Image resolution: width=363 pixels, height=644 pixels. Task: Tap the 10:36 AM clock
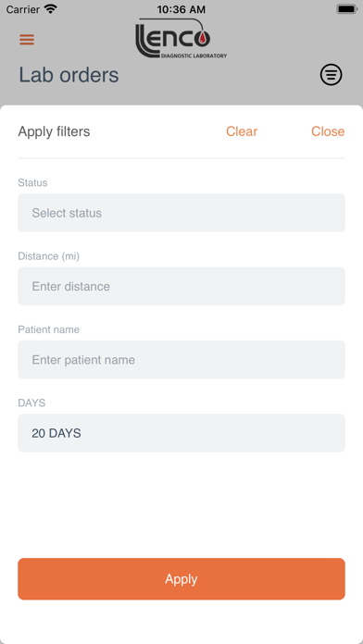[x=181, y=9]
